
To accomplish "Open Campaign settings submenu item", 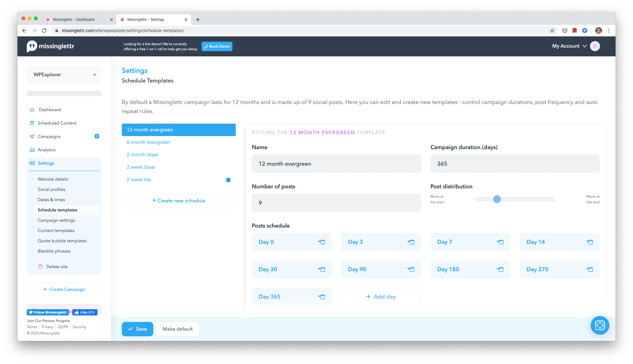I will tap(56, 220).
